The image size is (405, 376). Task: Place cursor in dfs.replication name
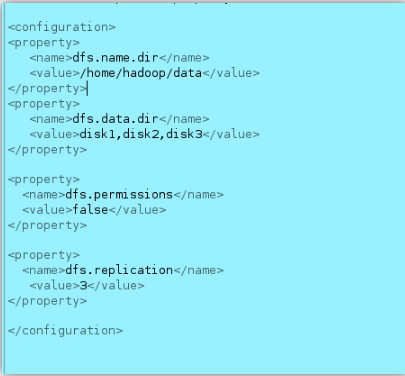(119, 270)
